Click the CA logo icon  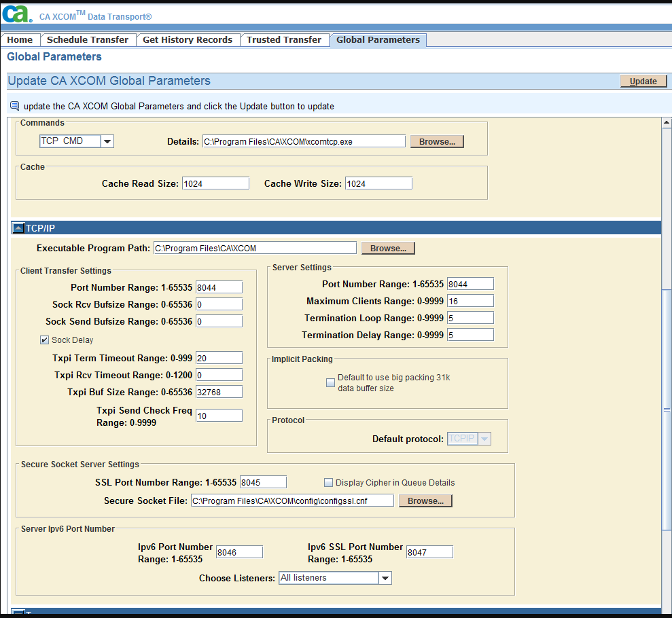(17, 14)
